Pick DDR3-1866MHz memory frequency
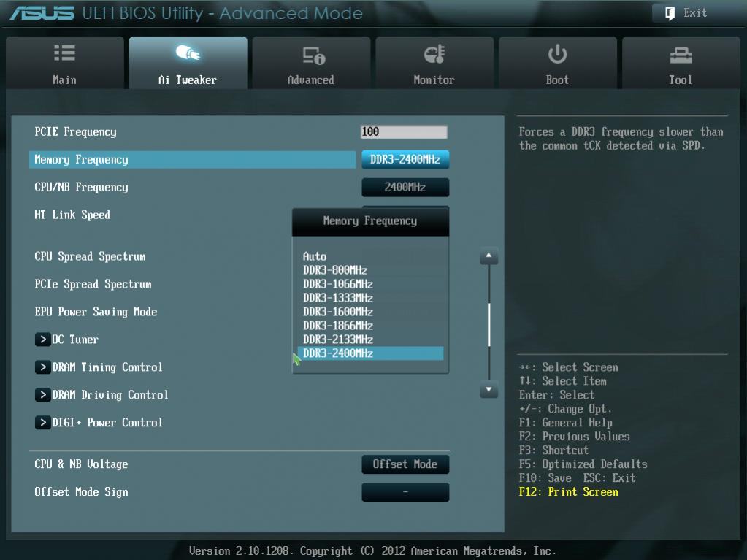The width and height of the screenshot is (747, 560). 338,325
